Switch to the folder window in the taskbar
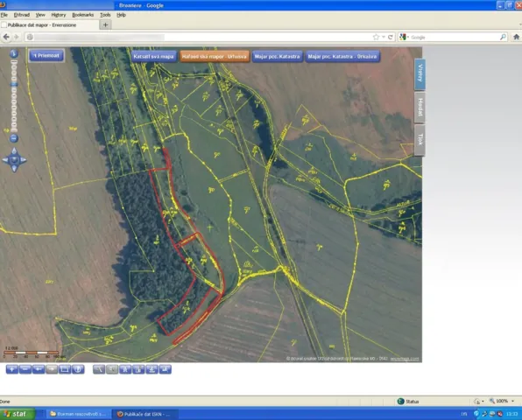 [78, 414]
